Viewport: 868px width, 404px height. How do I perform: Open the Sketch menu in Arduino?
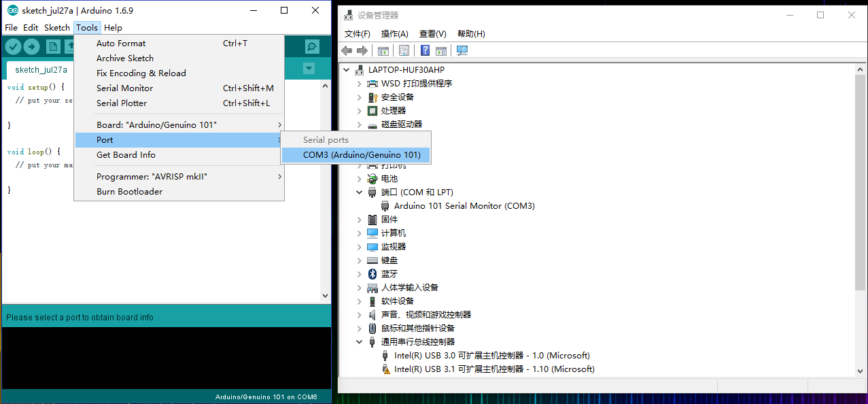[x=57, y=27]
